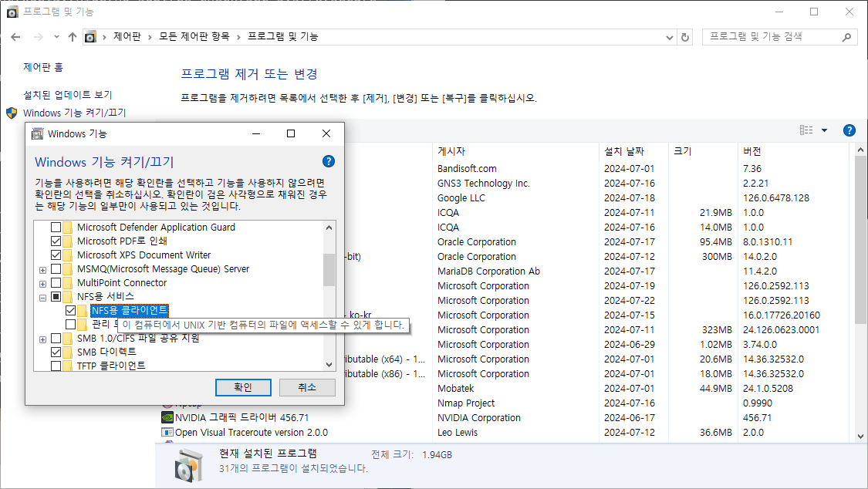Uncheck Microsoft XPS Document Writer

pyautogui.click(x=56, y=255)
